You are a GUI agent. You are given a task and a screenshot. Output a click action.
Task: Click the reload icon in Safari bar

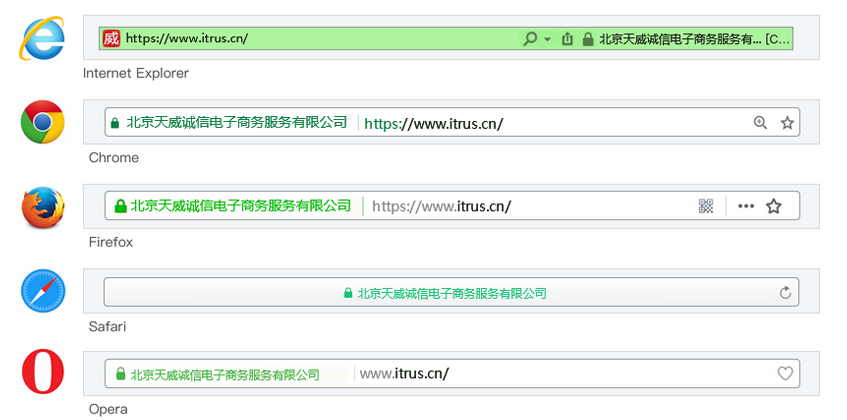tap(785, 293)
